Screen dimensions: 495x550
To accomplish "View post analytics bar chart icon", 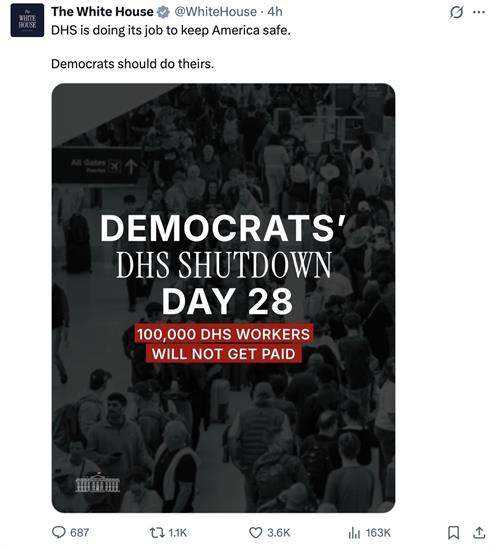I will 354,532.
